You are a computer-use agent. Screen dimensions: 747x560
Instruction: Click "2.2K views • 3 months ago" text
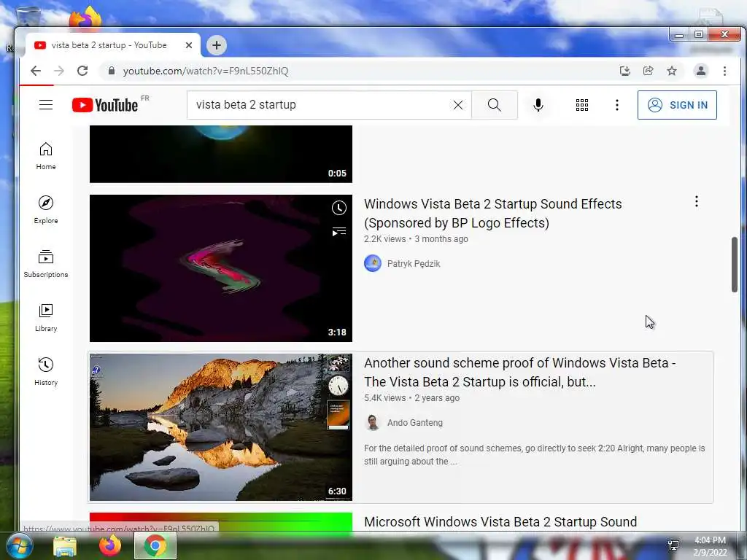pos(416,239)
